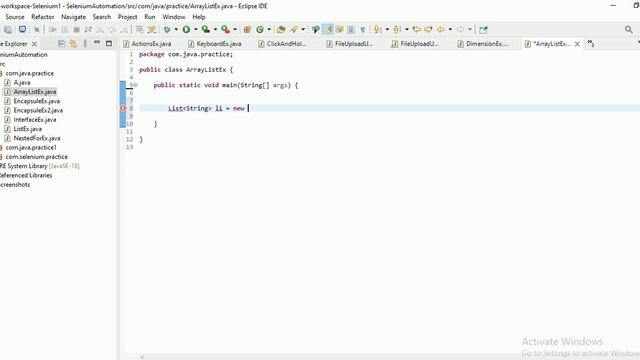Open the Search menu
This screenshot has height=360, width=640.
[102, 17]
